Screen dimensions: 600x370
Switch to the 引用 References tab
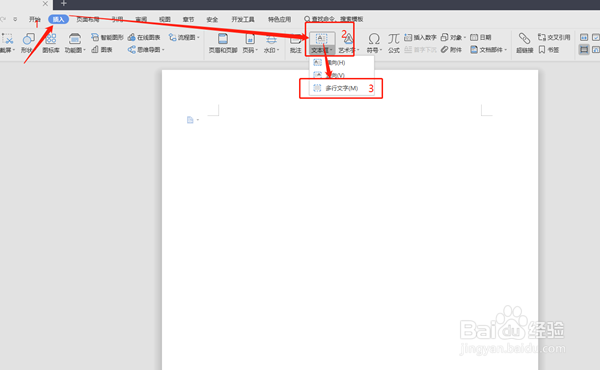coord(117,19)
